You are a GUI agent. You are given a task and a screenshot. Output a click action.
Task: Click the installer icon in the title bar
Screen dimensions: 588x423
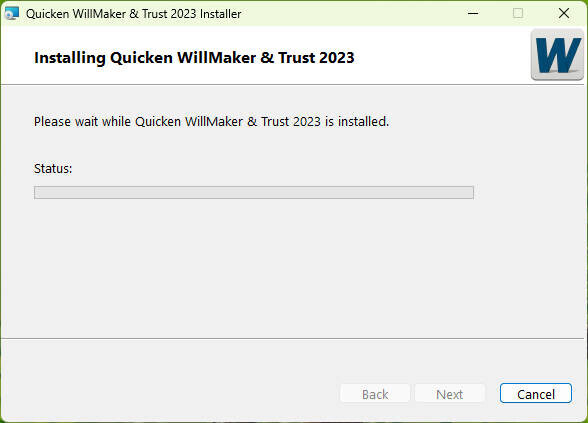coord(12,14)
